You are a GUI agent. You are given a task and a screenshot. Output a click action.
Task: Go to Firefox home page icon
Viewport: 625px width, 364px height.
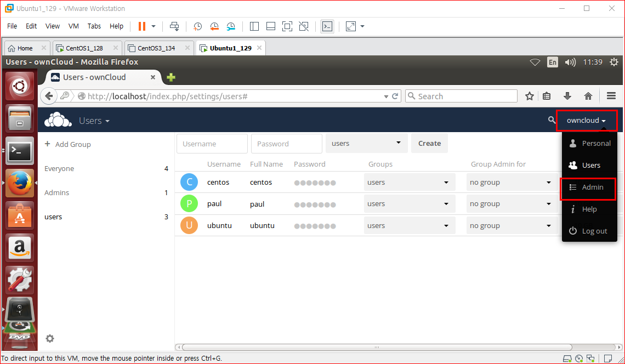click(588, 96)
